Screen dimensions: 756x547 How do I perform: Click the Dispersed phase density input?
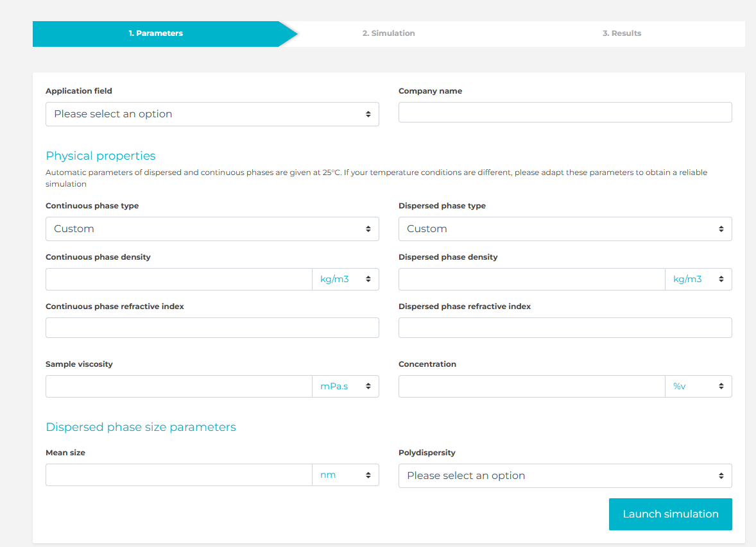tap(531, 280)
